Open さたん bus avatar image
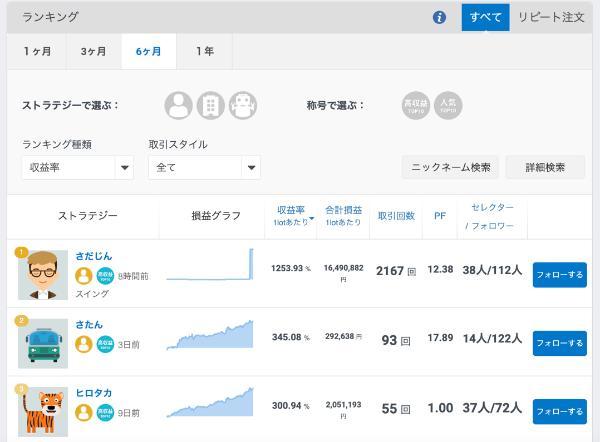Viewport: 600px width, 442px height. (43, 343)
